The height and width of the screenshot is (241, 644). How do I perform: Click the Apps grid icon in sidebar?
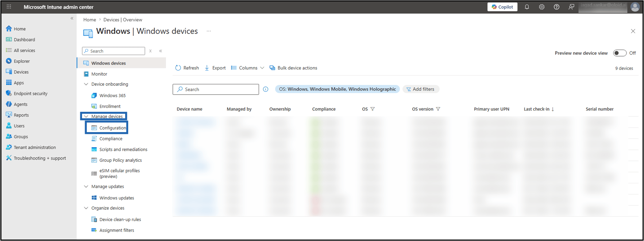click(9, 83)
